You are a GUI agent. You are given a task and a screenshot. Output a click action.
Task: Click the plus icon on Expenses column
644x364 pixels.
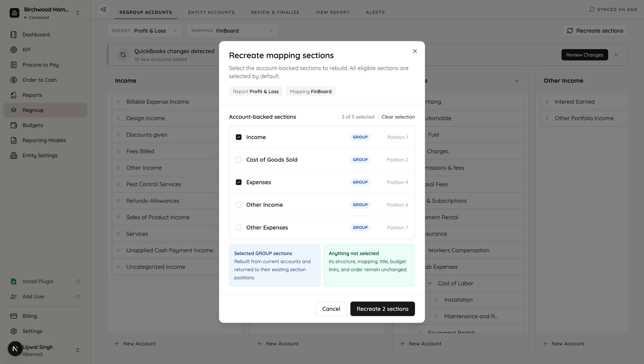tap(516, 81)
